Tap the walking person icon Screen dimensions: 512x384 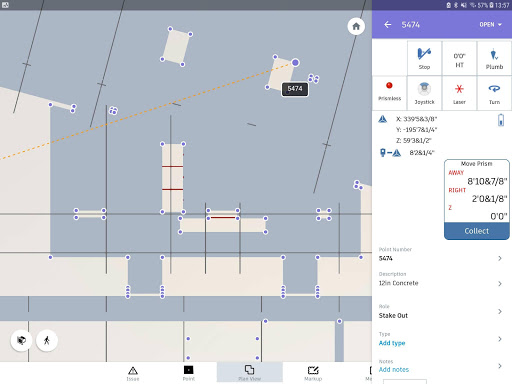pyautogui.click(x=47, y=340)
